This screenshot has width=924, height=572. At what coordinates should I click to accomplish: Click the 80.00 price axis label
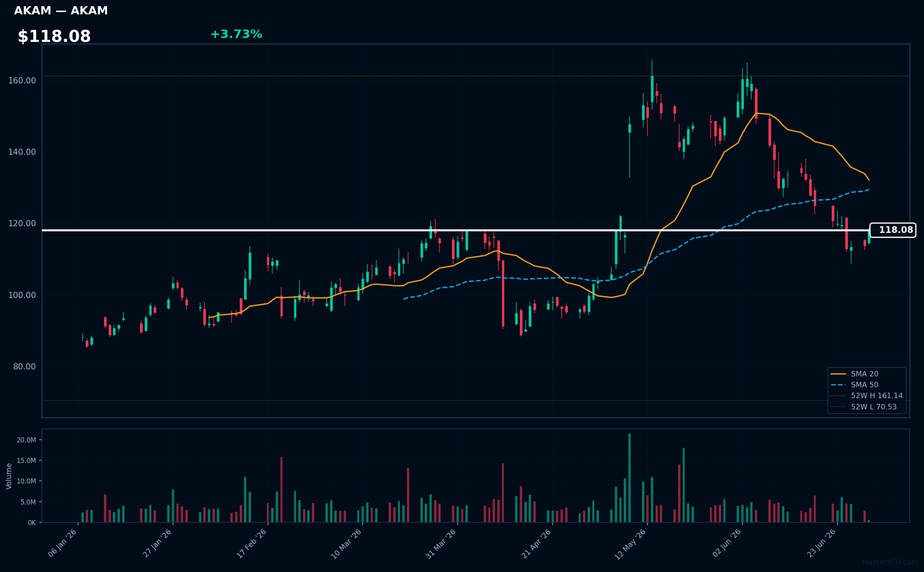pos(24,367)
